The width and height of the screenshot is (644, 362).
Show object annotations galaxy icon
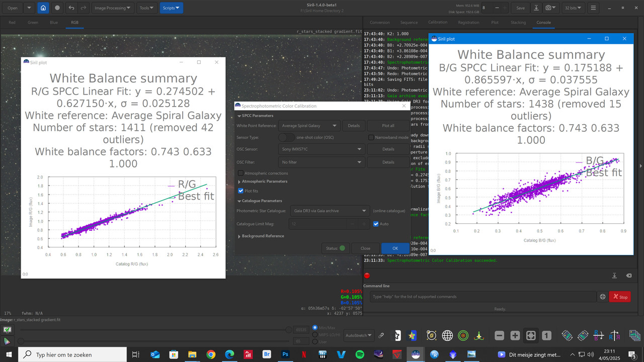point(431,335)
